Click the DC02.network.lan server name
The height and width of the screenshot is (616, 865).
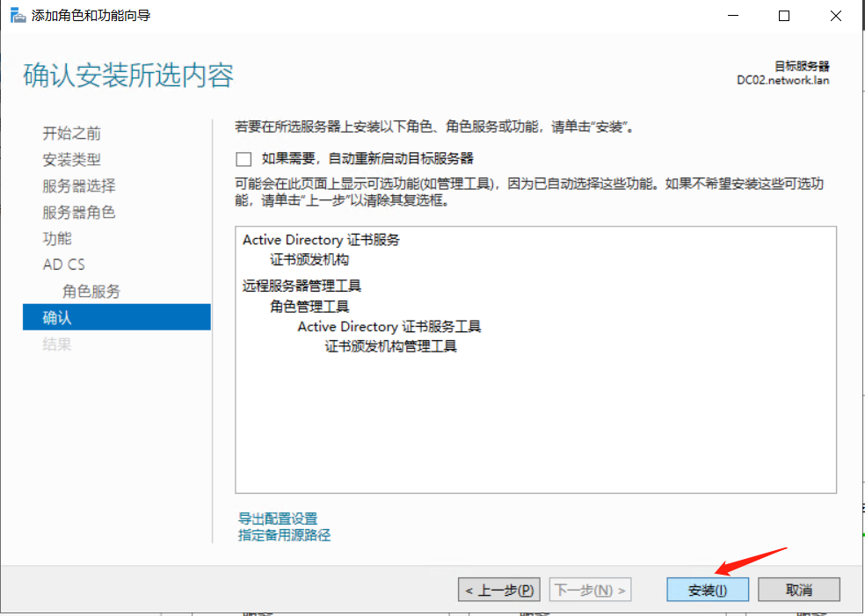(x=782, y=80)
